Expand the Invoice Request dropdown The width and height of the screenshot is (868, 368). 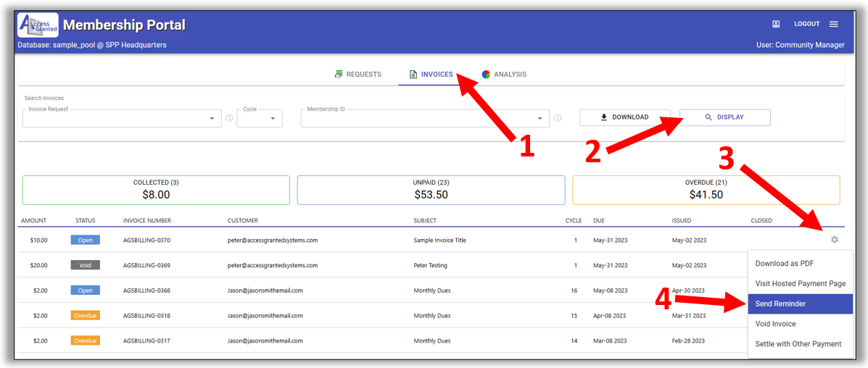point(212,119)
